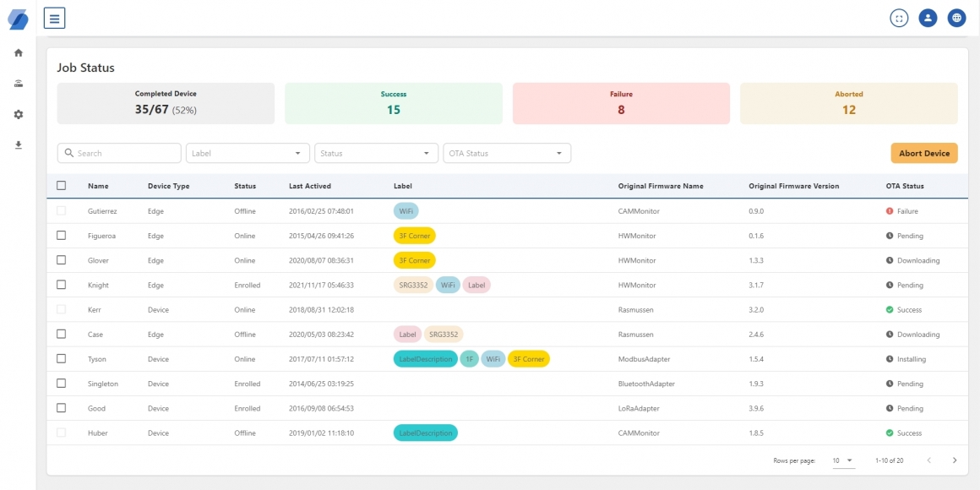Click the Pending clock icon for Singleton

pos(890,384)
